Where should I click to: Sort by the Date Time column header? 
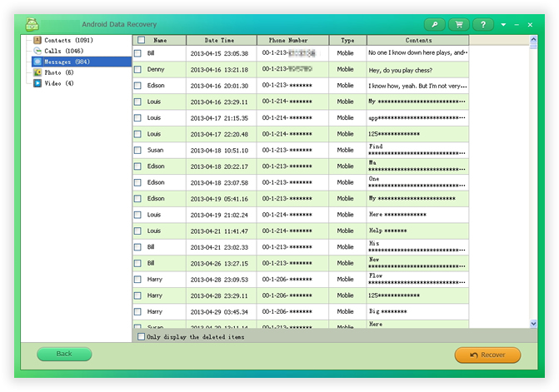(x=222, y=40)
